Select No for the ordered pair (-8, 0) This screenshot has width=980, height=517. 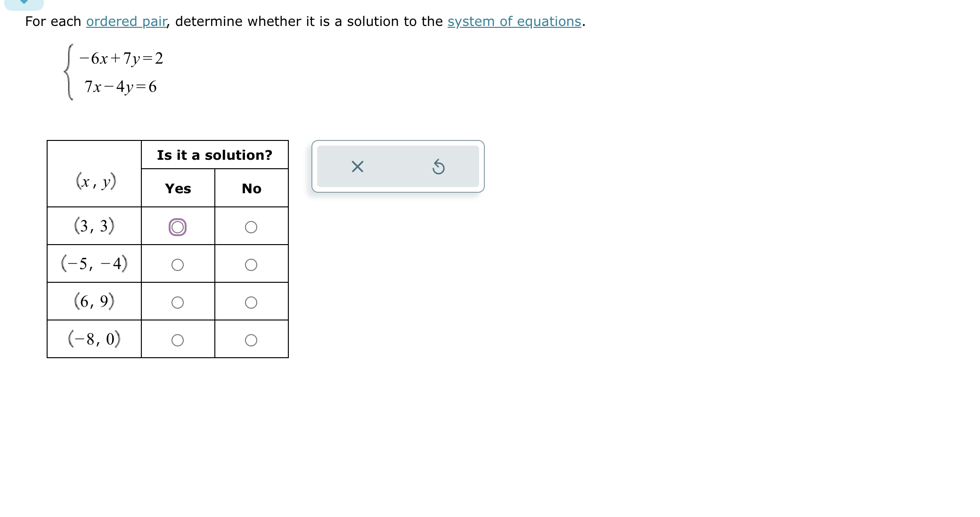(251, 340)
